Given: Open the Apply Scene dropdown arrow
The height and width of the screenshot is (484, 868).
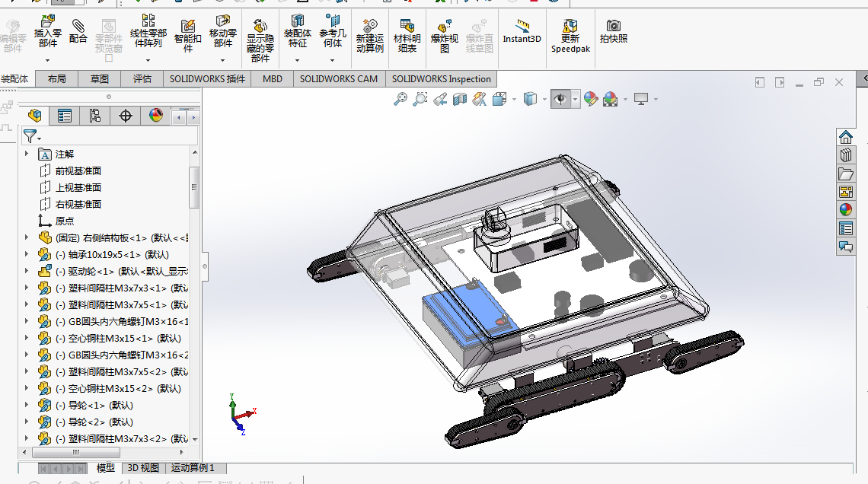Looking at the screenshot, I should (626, 100).
